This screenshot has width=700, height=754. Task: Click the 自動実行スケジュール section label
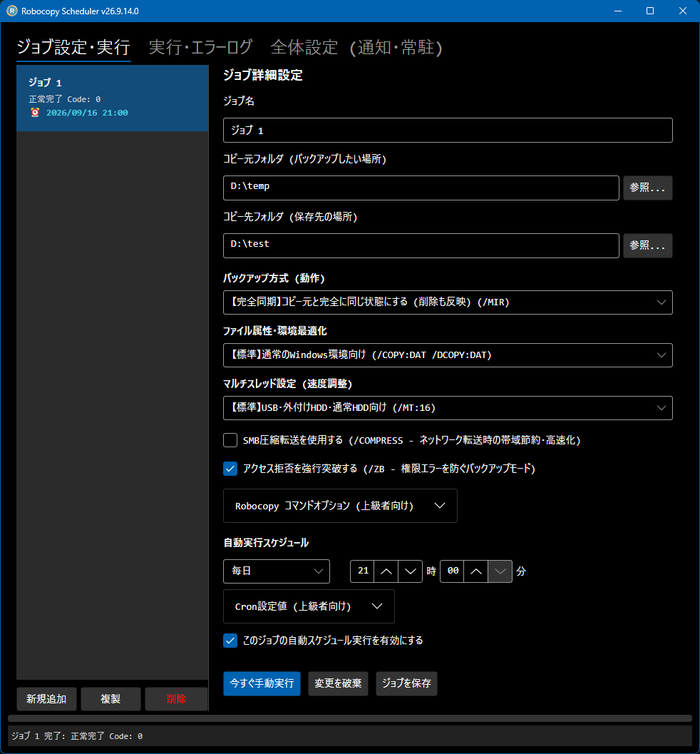click(266, 543)
